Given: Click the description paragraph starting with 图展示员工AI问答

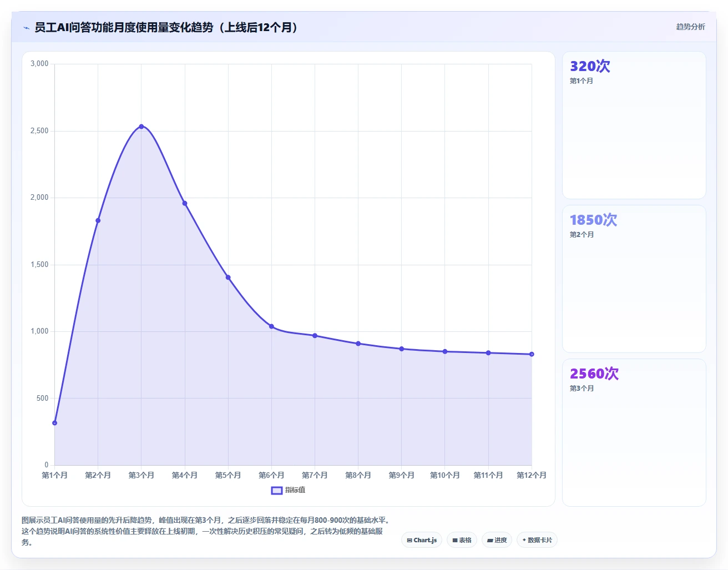Looking at the screenshot, I should coord(206,531).
